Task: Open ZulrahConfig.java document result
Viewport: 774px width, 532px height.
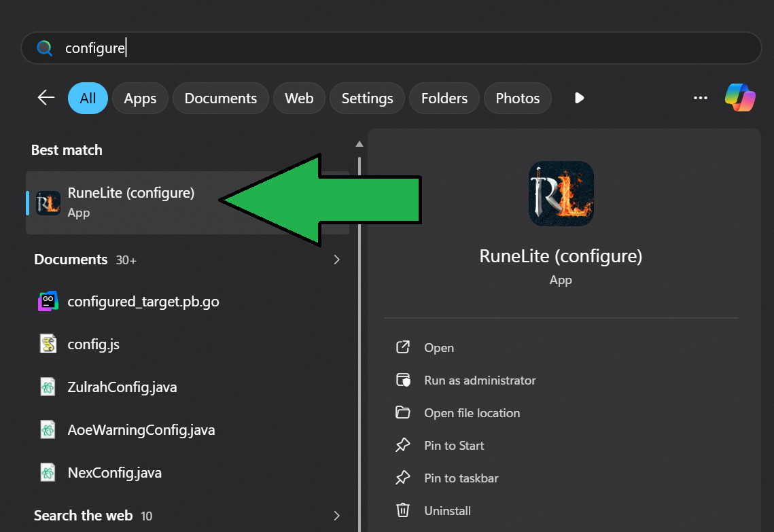Action: 122,387
